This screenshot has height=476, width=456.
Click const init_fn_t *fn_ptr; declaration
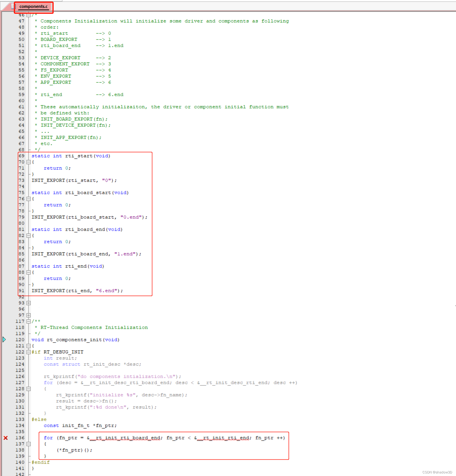tap(80, 426)
